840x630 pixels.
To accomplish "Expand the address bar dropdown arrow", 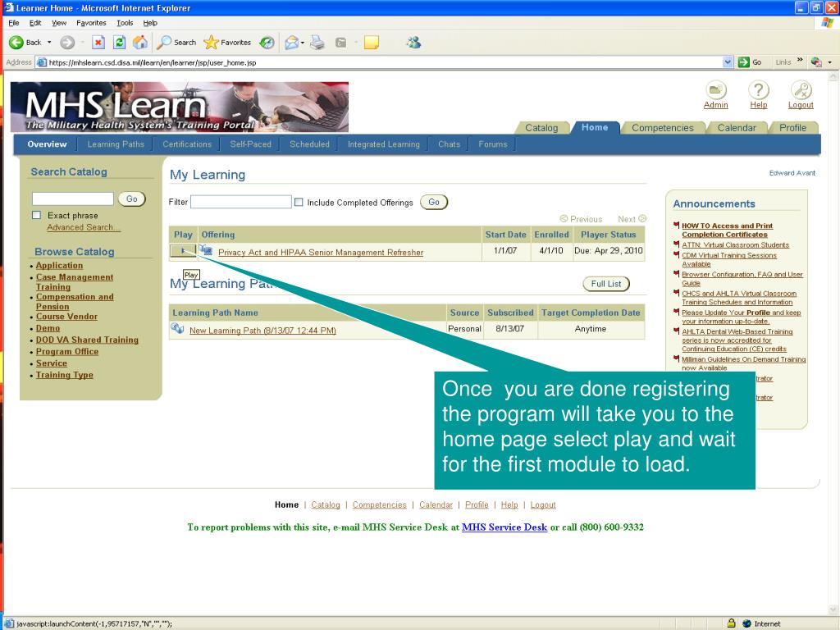I will tap(728, 62).
